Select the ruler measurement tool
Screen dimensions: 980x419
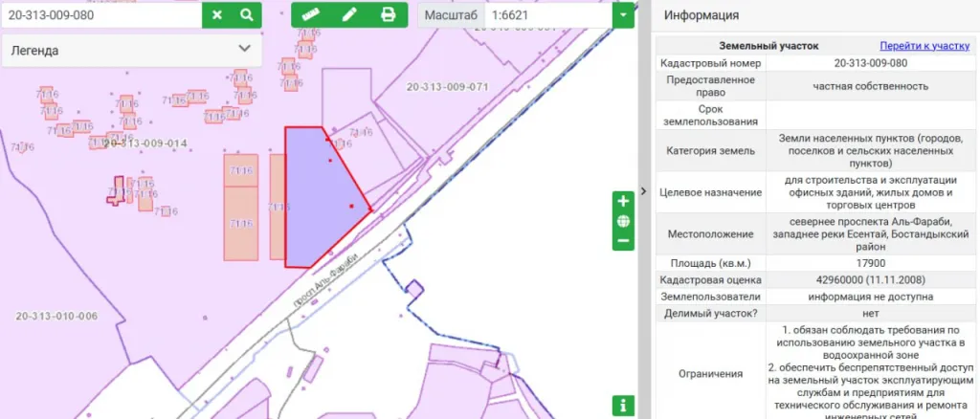pyautogui.click(x=309, y=14)
